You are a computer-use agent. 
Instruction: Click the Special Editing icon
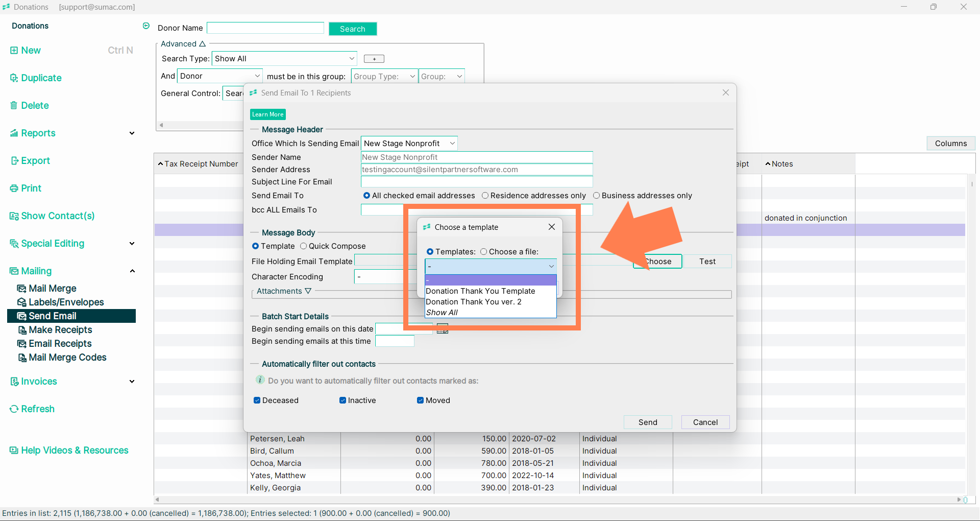pos(14,244)
